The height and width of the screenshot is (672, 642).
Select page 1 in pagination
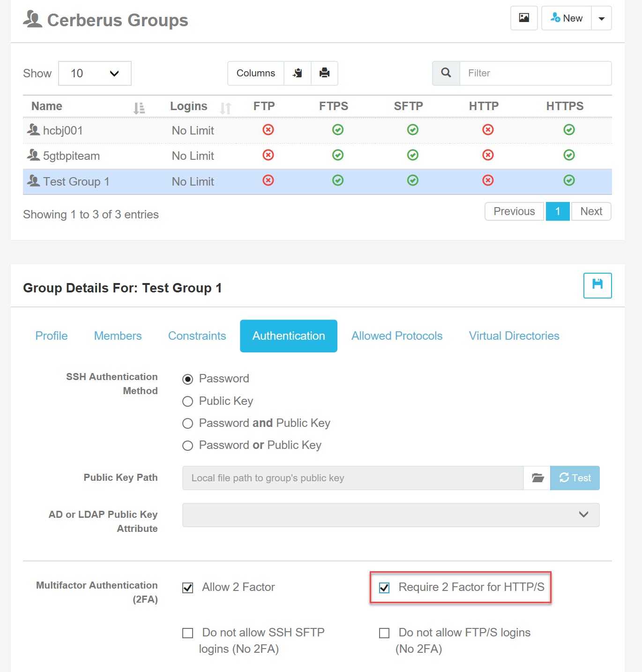pos(558,211)
